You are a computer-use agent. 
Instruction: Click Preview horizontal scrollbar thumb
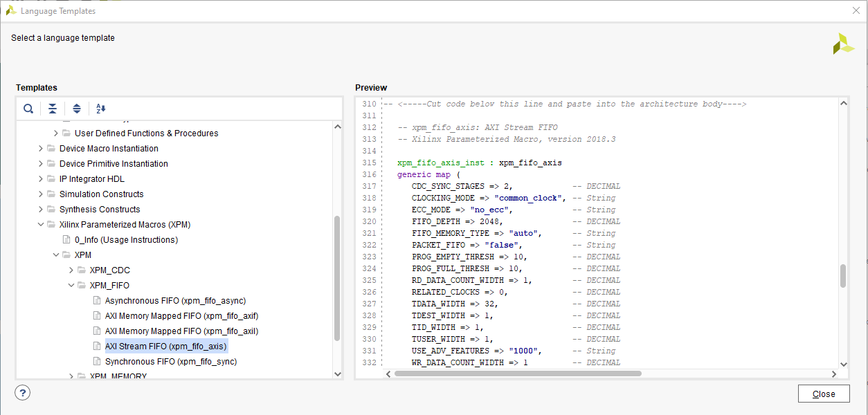(x=518, y=373)
